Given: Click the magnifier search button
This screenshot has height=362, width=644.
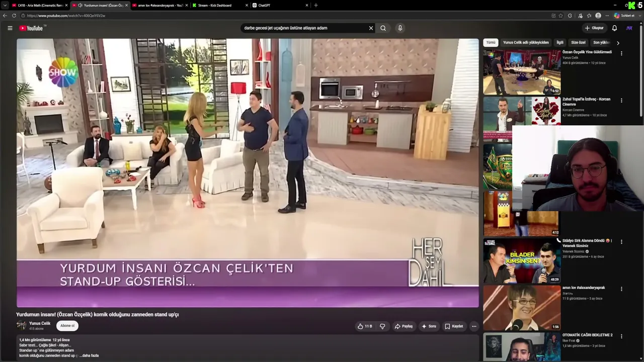Looking at the screenshot, I should pyautogui.click(x=383, y=28).
